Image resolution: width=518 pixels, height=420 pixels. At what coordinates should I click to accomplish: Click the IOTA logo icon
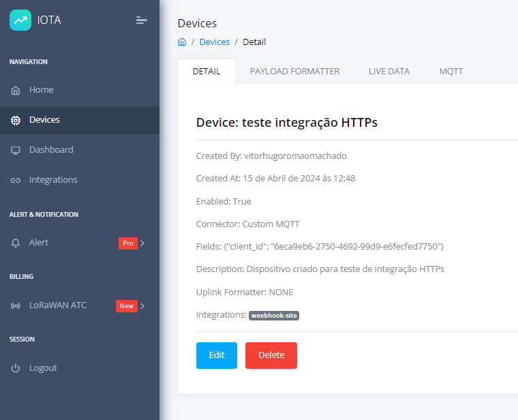(x=20, y=20)
